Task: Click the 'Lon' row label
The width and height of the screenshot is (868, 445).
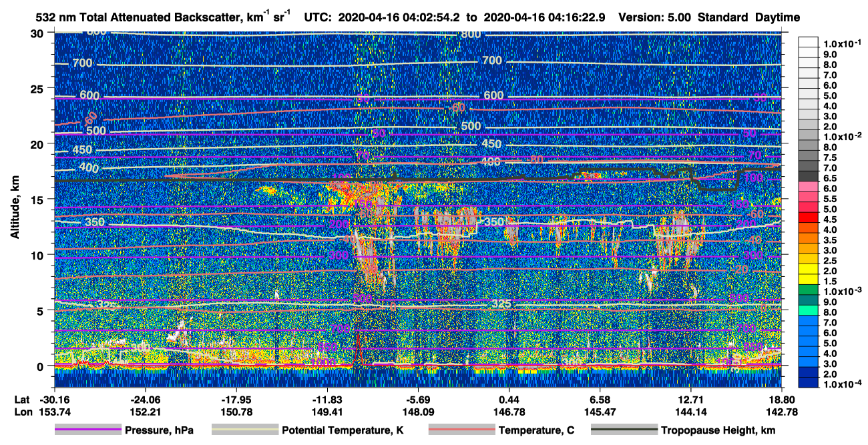Action: pos(23,412)
